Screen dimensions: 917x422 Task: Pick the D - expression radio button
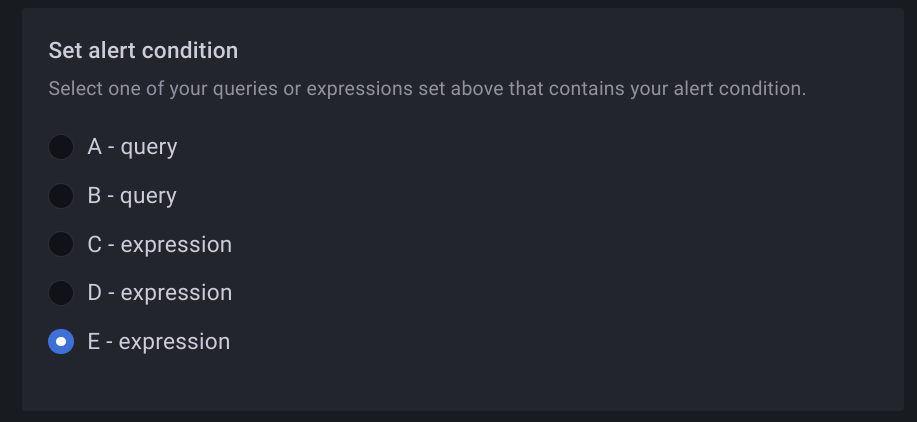[61, 293]
